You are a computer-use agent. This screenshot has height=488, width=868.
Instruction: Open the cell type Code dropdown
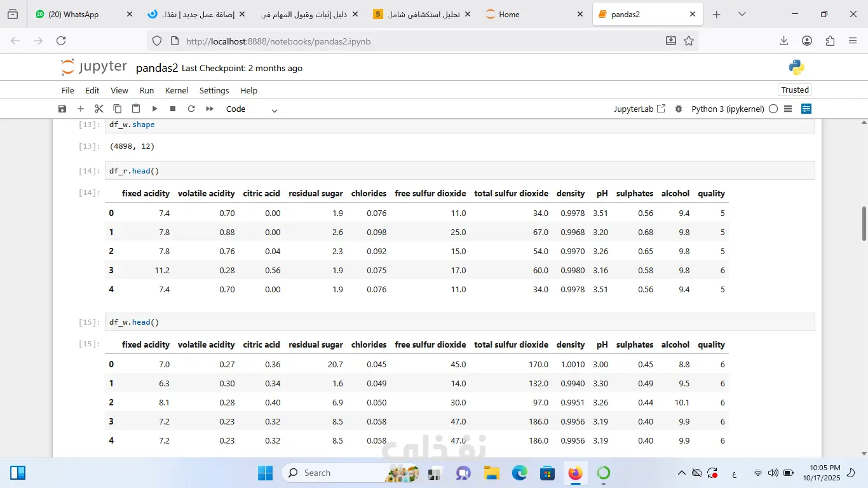(x=252, y=109)
